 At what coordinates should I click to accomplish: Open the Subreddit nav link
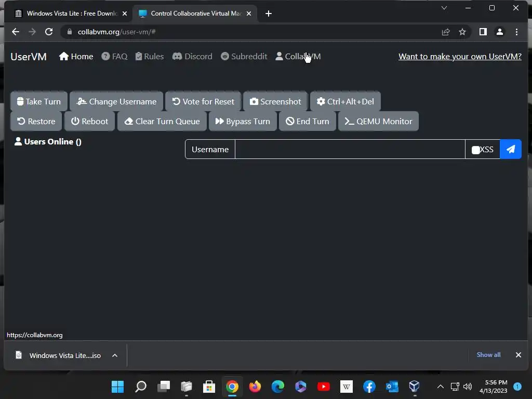(244, 56)
